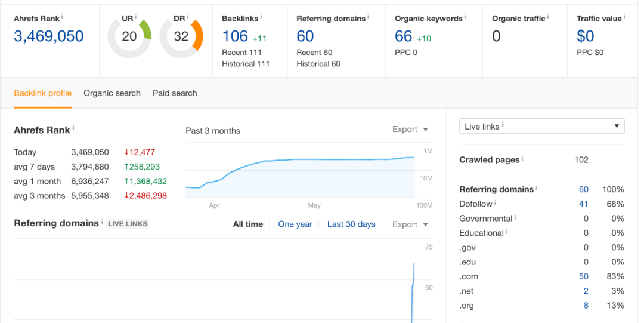Click info icon next to Backlinks heading
Image resolution: width=644 pixels, height=323 pixels.
pos(261,17)
